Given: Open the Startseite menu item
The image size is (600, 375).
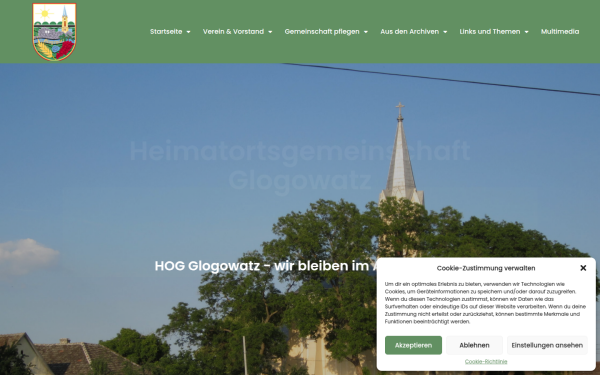Looking at the screenshot, I should pyautogui.click(x=166, y=32).
